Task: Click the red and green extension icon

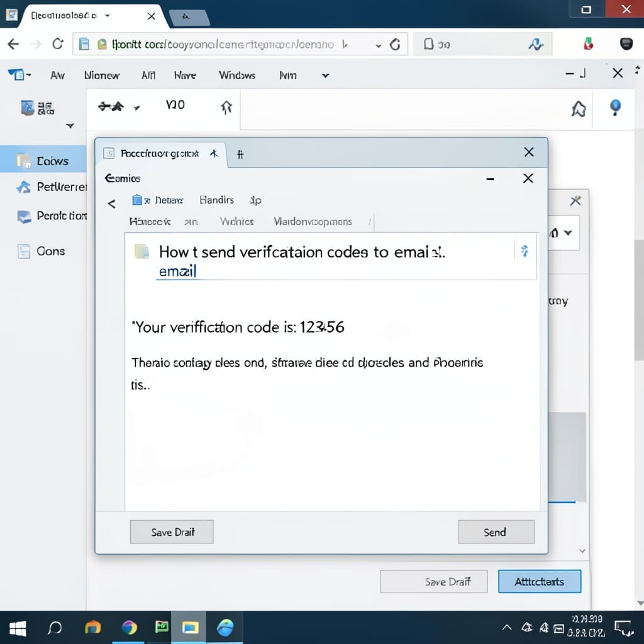Action: coord(588,43)
